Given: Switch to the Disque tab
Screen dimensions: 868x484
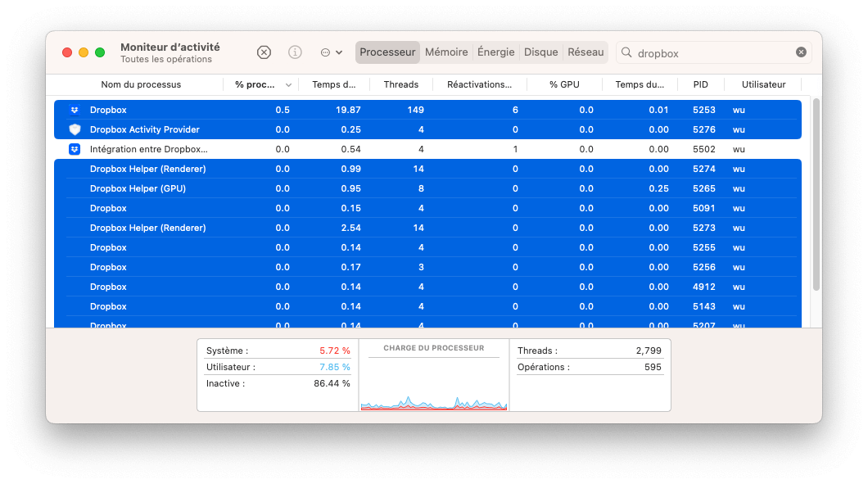Looking at the screenshot, I should [540, 52].
